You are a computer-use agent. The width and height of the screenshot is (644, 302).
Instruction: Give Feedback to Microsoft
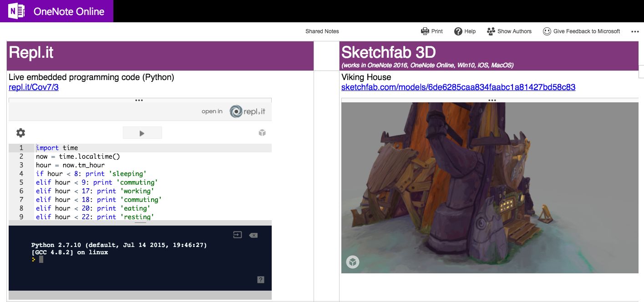tap(581, 31)
